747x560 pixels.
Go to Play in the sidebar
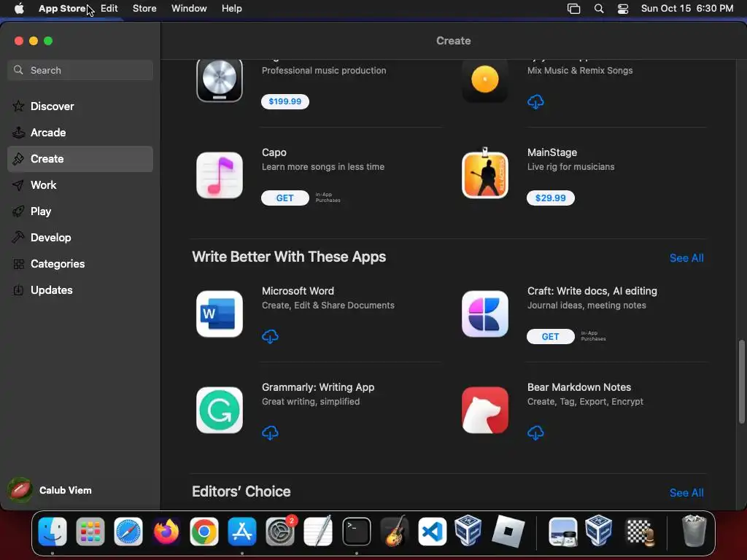(80, 211)
